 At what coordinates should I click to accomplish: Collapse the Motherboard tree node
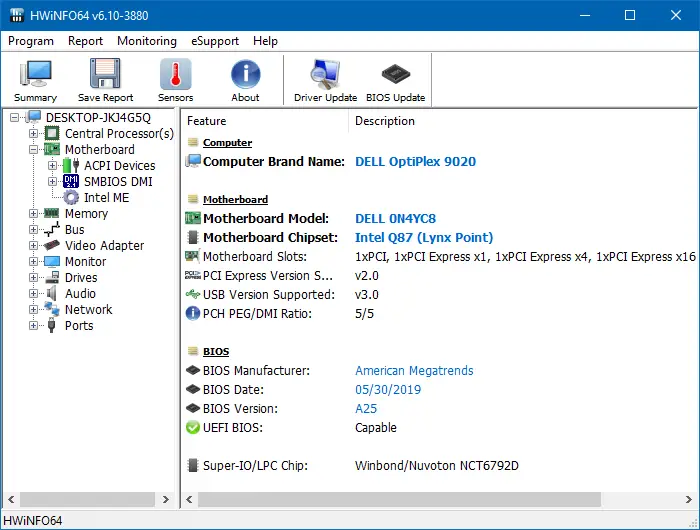(x=33, y=150)
